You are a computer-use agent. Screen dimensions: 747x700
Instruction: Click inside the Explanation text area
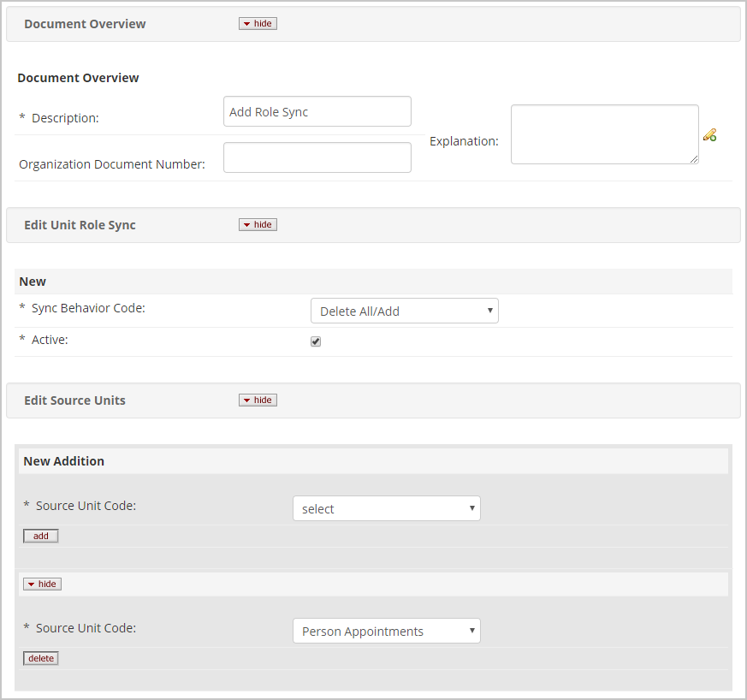click(604, 133)
